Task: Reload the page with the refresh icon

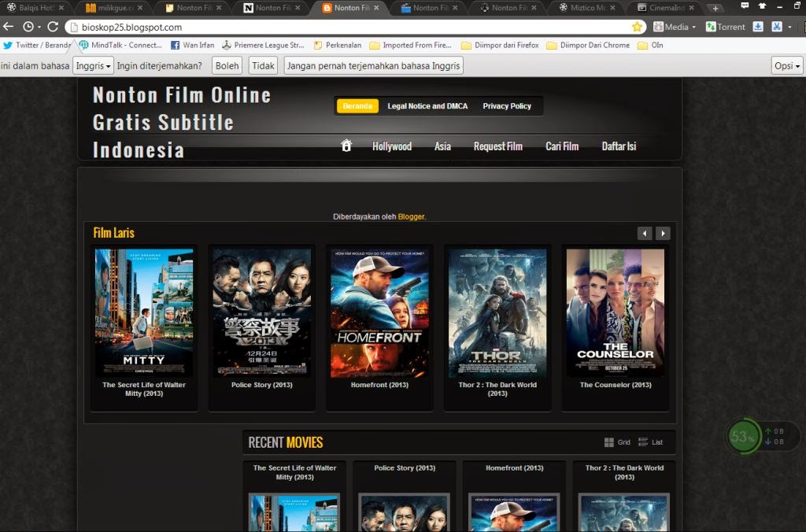Action: (53, 27)
